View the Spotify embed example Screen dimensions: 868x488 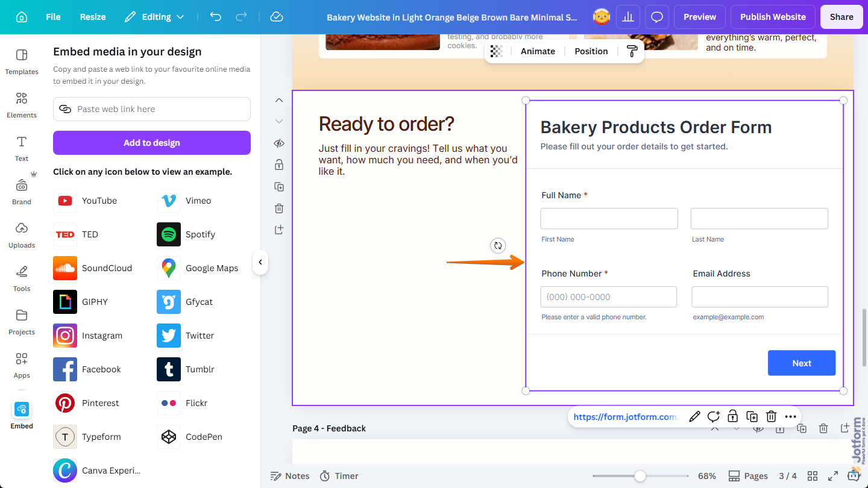point(186,234)
